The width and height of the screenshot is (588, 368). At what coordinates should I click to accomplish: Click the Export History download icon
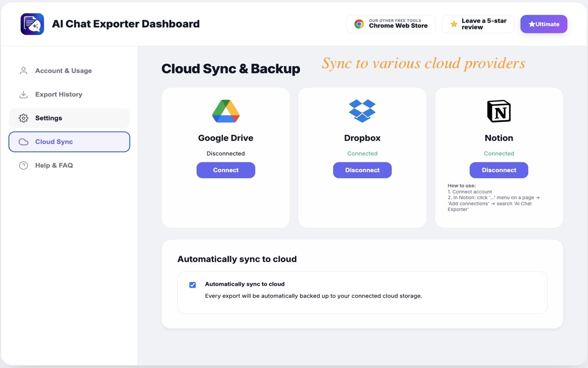click(x=23, y=94)
